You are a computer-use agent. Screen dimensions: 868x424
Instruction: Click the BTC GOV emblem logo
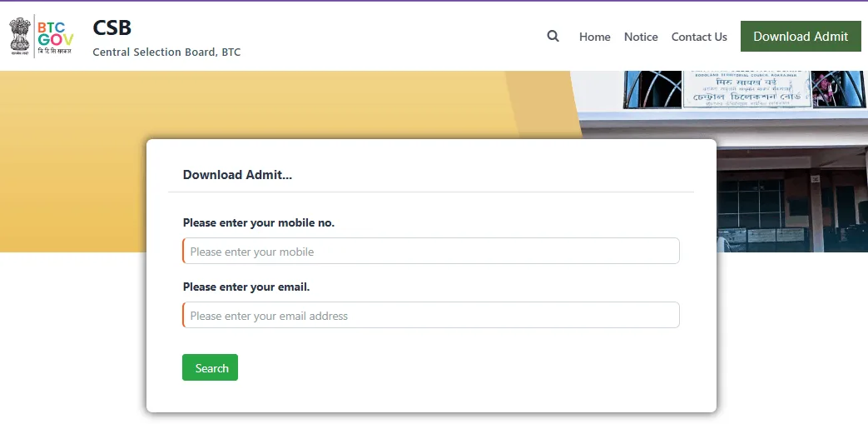[42, 36]
